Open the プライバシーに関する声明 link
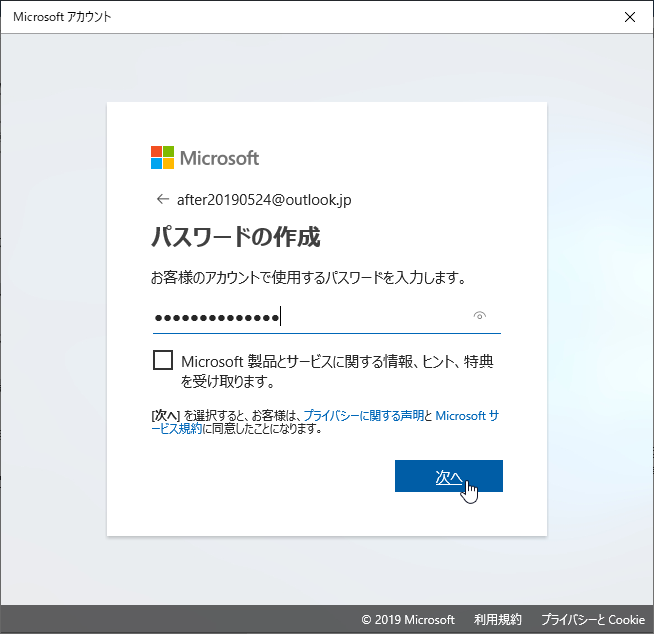This screenshot has width=654, height=634. pyautogui.click(x=363, y=415)
